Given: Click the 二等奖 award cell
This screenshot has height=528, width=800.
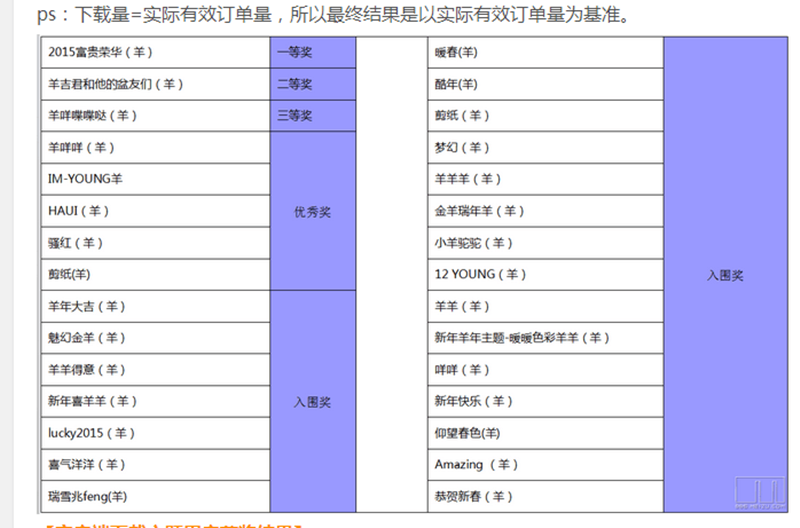Looking at the screenshot, I should [295, 84].
